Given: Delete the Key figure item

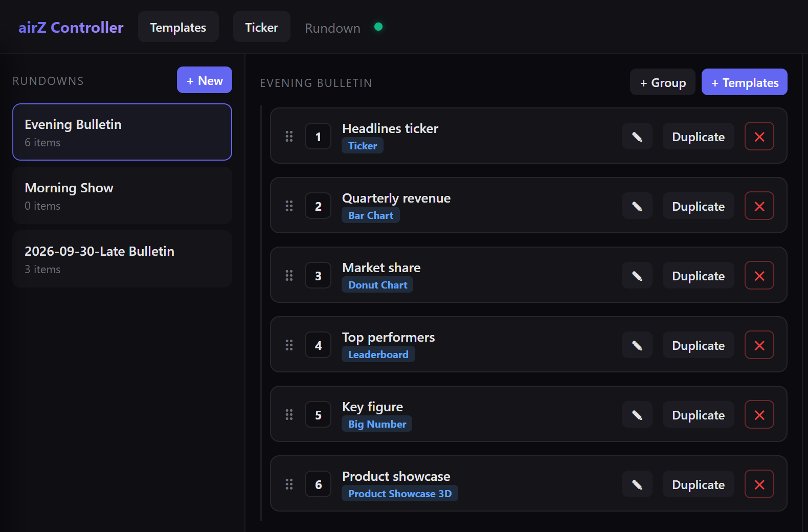Looking at the screenshot, I should 759,415.
